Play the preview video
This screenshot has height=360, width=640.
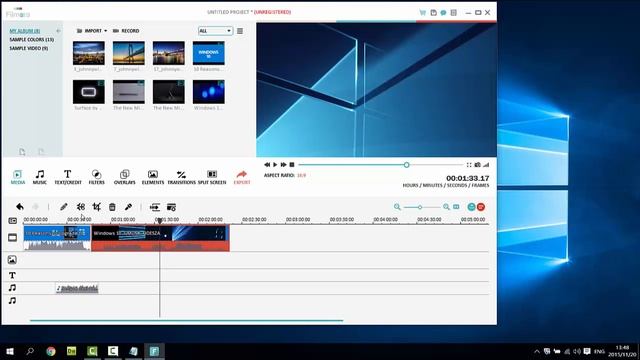(x=275, y=164)
